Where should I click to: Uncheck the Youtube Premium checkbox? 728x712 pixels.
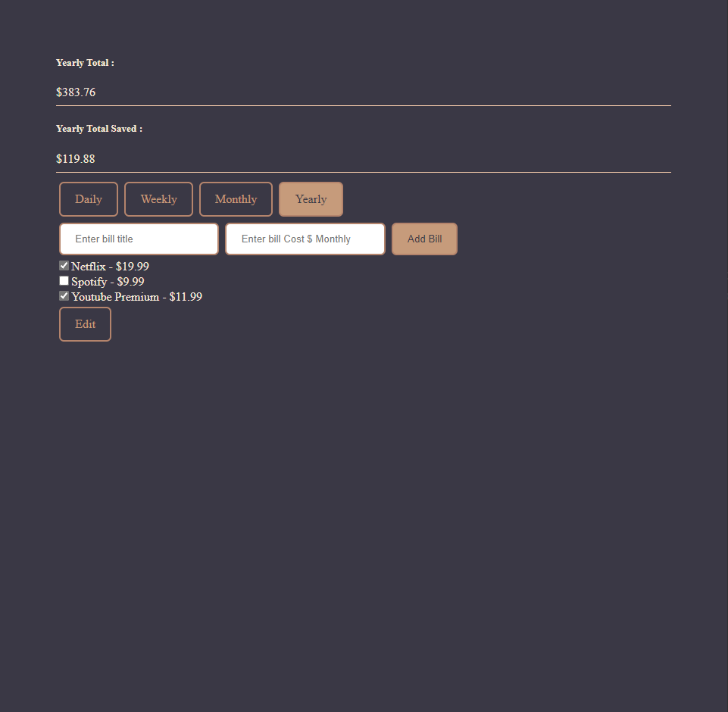(64, 296)
